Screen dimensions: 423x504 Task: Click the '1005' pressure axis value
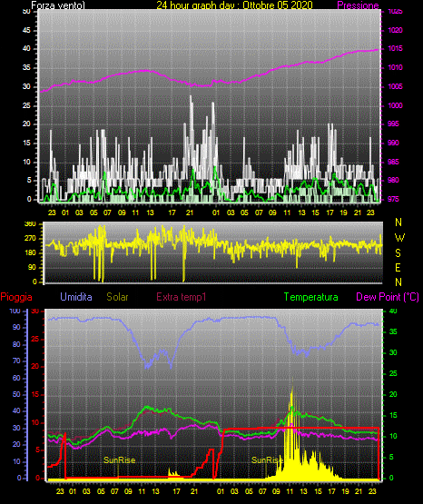[x=395, y=86]
